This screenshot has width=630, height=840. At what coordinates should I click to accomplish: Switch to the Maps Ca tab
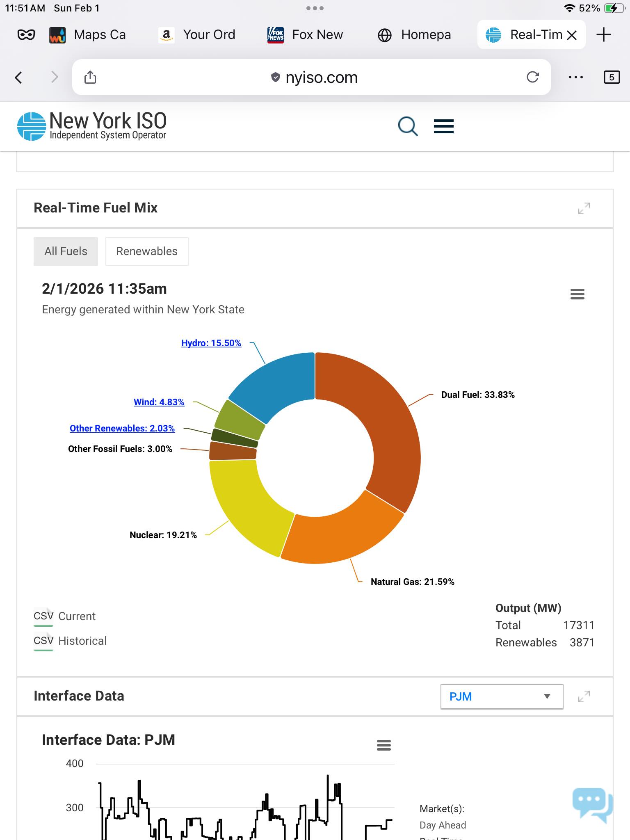click(x=87, y=35)
